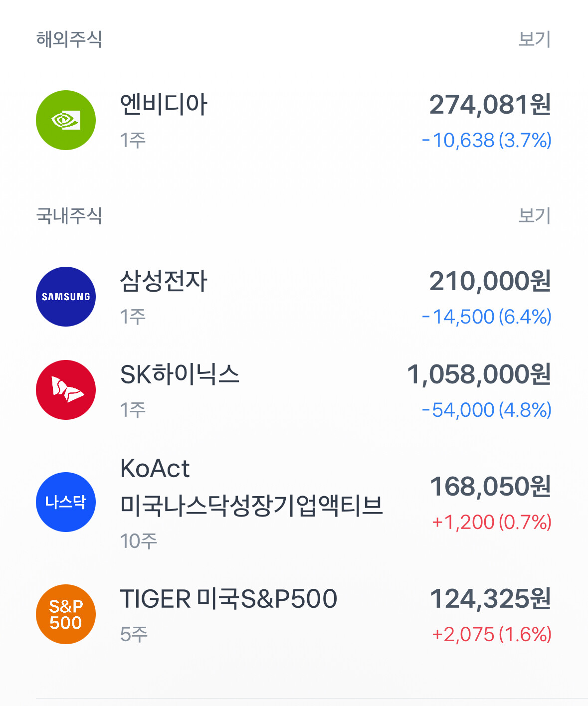Tap the orange S&P 500 icon
The image size is (588, 706).
(x=66, y=614)
